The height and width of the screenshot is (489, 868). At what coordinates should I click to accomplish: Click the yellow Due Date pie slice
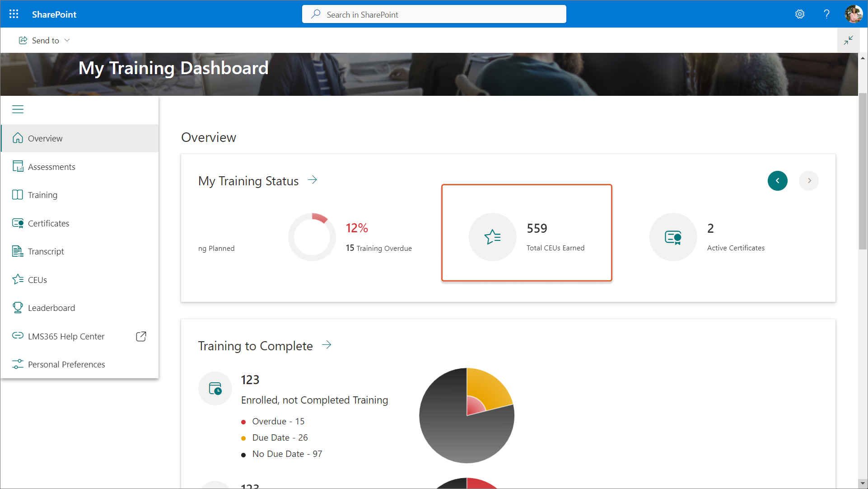(490, 385)
